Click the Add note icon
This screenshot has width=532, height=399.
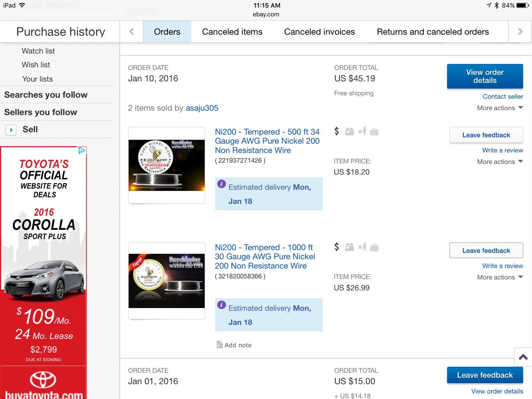(220, 345)
